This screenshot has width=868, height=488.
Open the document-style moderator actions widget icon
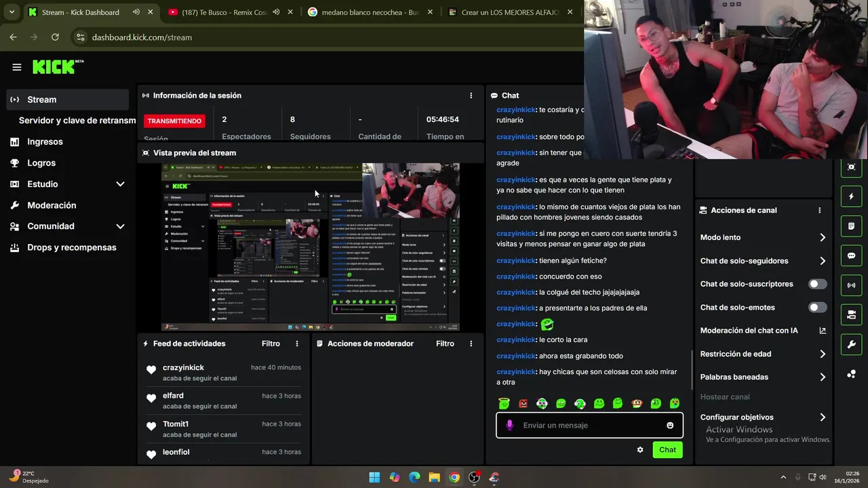(852, 226)
